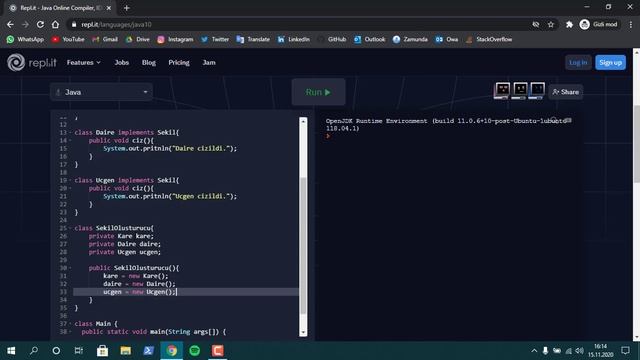Open the Java language selector dropdown
This screenshot has width=640, height=360.
[102, 92]
